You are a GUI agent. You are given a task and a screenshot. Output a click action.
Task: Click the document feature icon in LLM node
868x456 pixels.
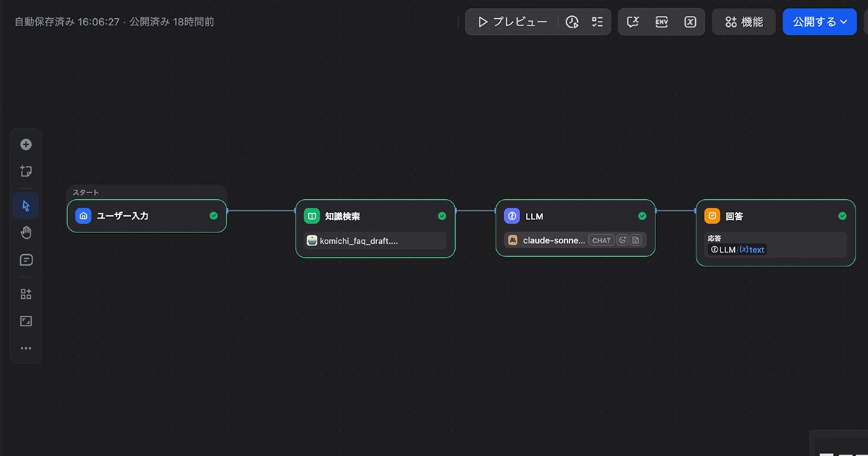[636, 240]
